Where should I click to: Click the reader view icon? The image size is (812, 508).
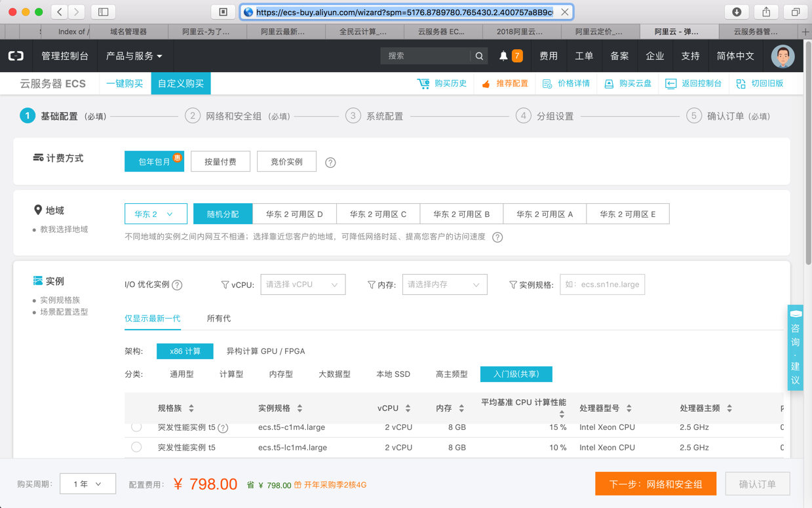(x=223, y=12)
